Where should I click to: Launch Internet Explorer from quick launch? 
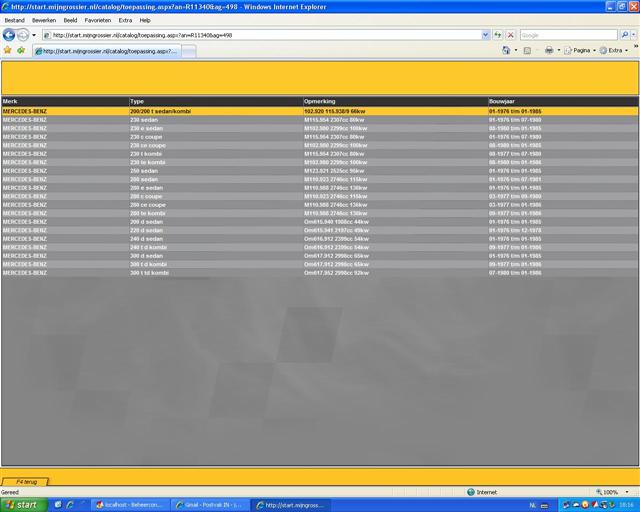pyautogui.click(x=70, y=505)
